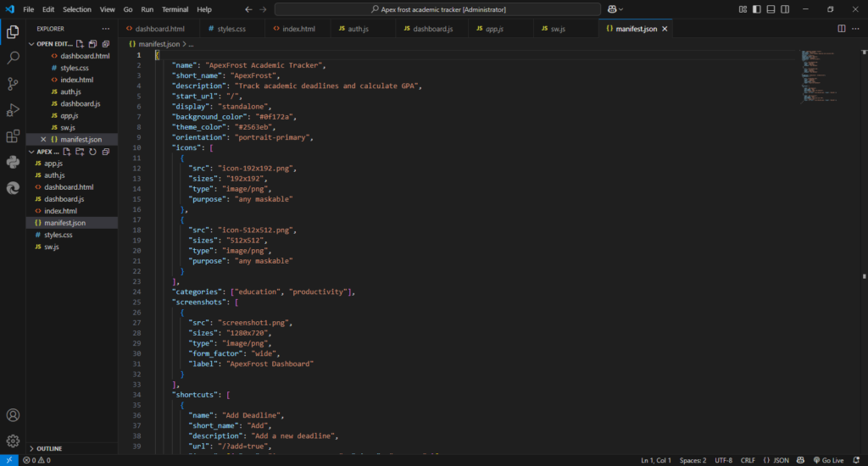Close manifest.json in Open Editors list
The height and width of the screenshot is (466, 868).
click(43, 140)
